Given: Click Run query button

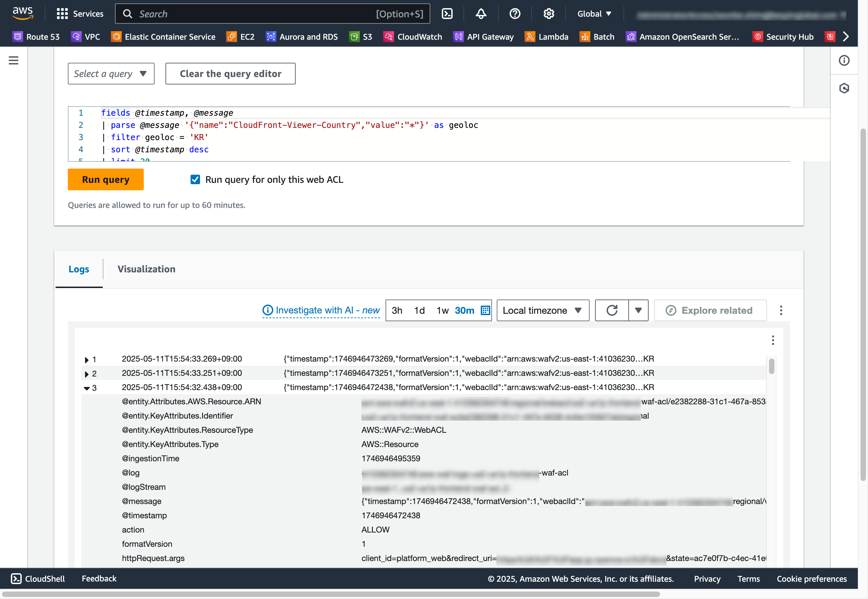Looking at the screenshot, I should [106, 179].
